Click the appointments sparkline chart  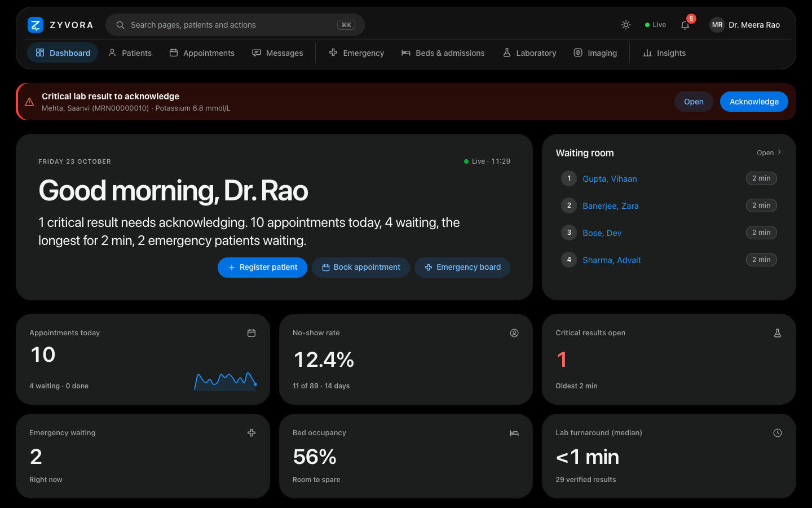pos(226,381)
